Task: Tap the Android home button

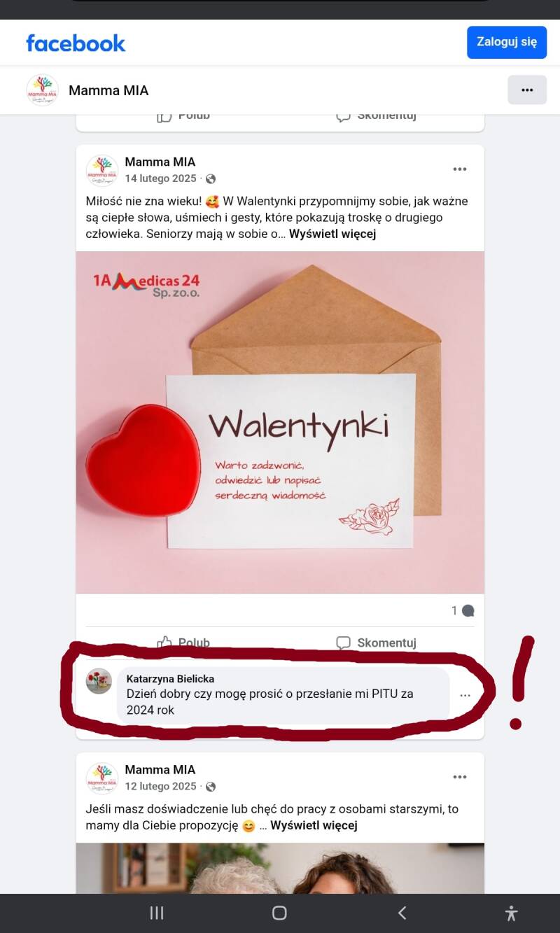Action: coord(279,913)
